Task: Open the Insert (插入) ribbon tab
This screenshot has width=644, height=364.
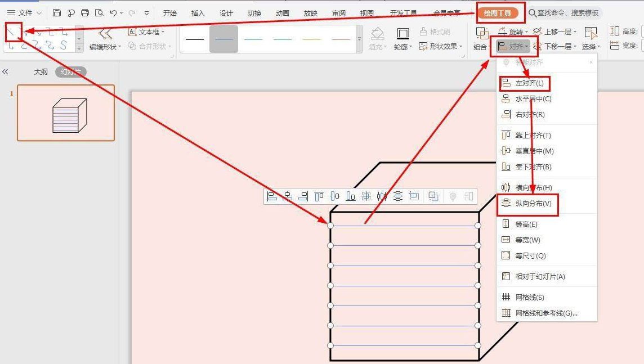Action: coord(198,13)
